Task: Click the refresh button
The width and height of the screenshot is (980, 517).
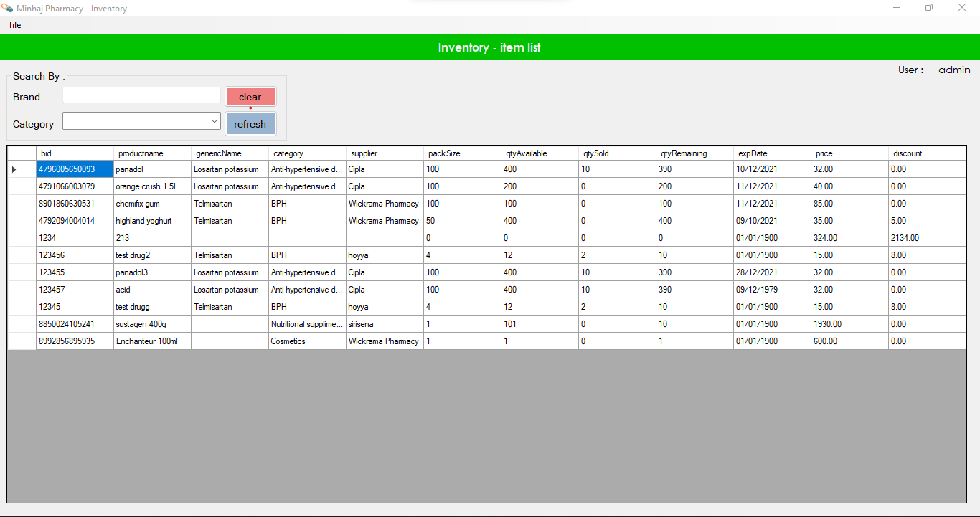Action: coord(250,123)
